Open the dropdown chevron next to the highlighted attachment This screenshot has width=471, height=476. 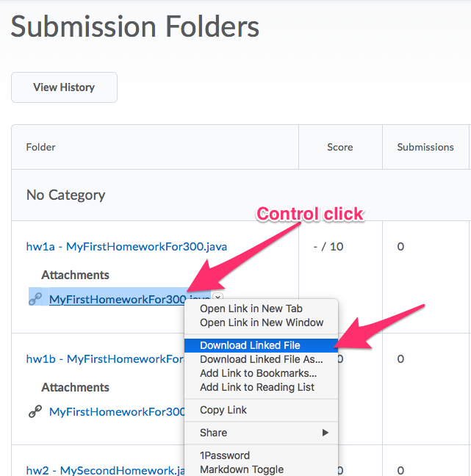pyautogui.click(x=217, y=298)
